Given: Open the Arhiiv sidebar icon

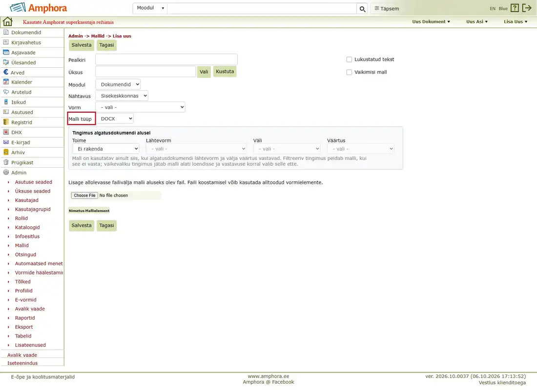Looking at the screenshot, I should pyautogui.click(x=6, y=152).
